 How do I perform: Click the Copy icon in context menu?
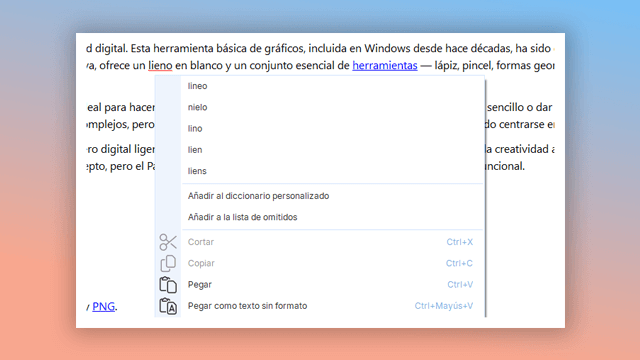point(168,263)
